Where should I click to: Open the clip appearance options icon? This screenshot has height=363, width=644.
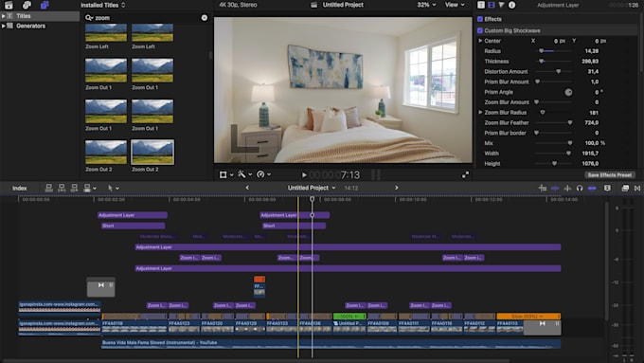(x=607, y=188)
